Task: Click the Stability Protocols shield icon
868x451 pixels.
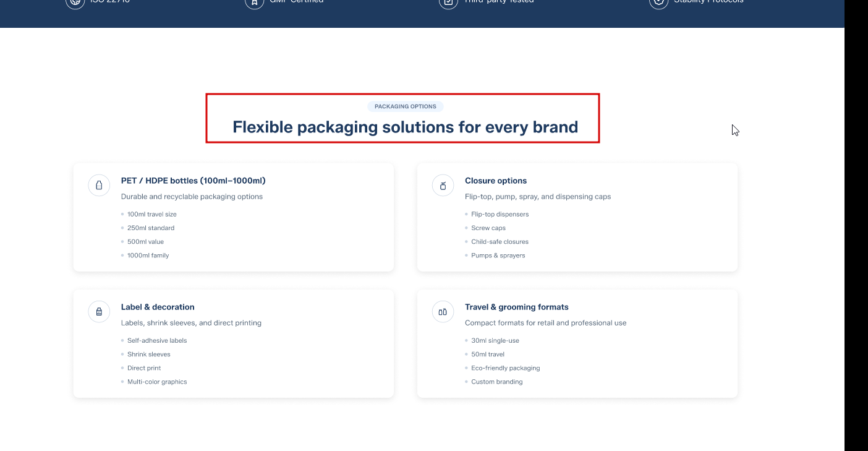Action: 658,2
